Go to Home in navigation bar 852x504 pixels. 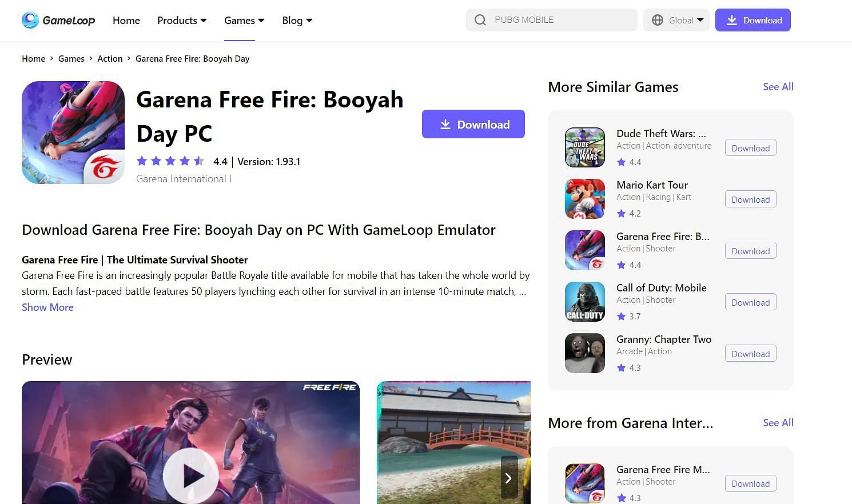[126, 21]
